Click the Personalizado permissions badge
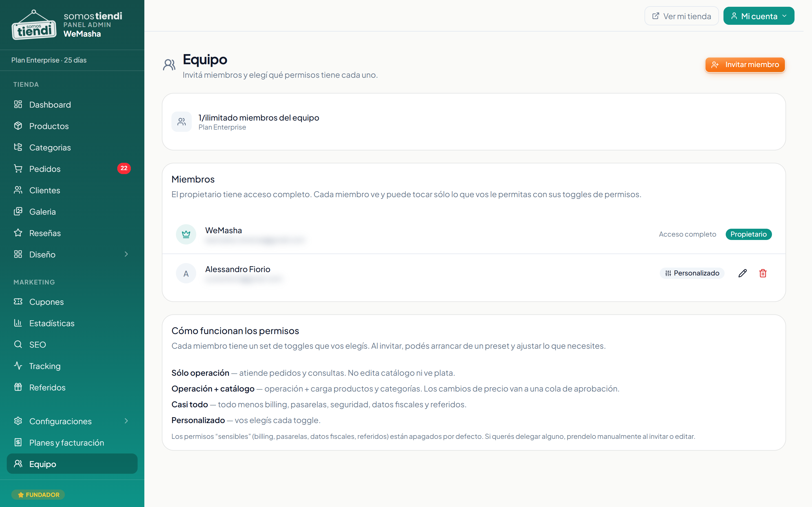812x507 pixels. [x=692, y=273]
